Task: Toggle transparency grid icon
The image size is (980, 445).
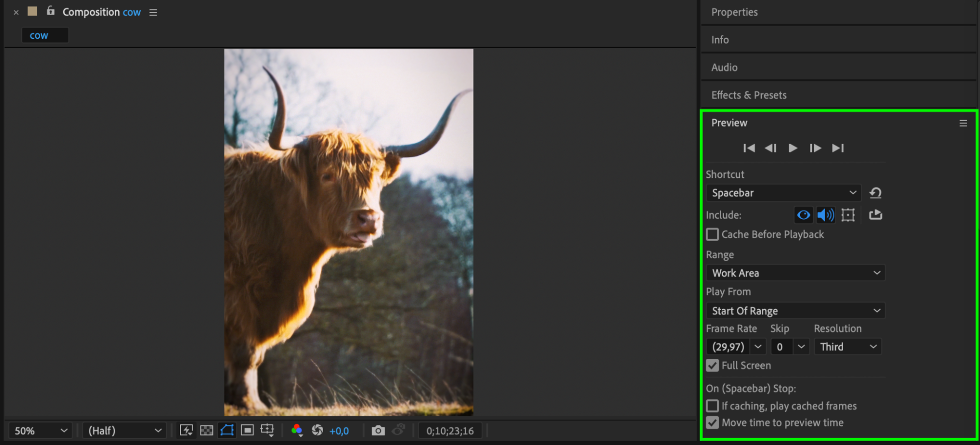Action: [x=207, y=430]
